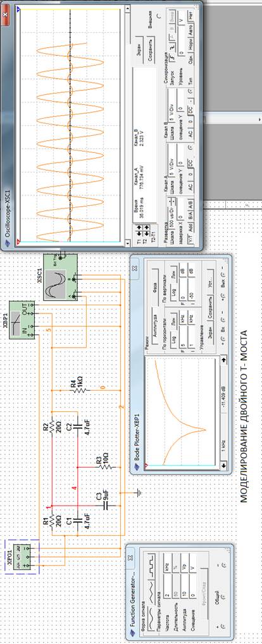Select sine waveform in Function Generator
262x644 pixels.
[151, 620]
